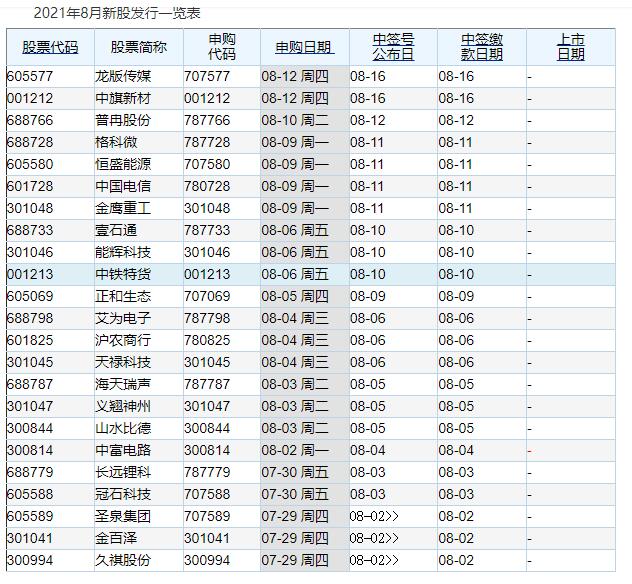Click 中签号公布日 column header link
The height and width of the screenshot is (584, 632).
(393, 47)
